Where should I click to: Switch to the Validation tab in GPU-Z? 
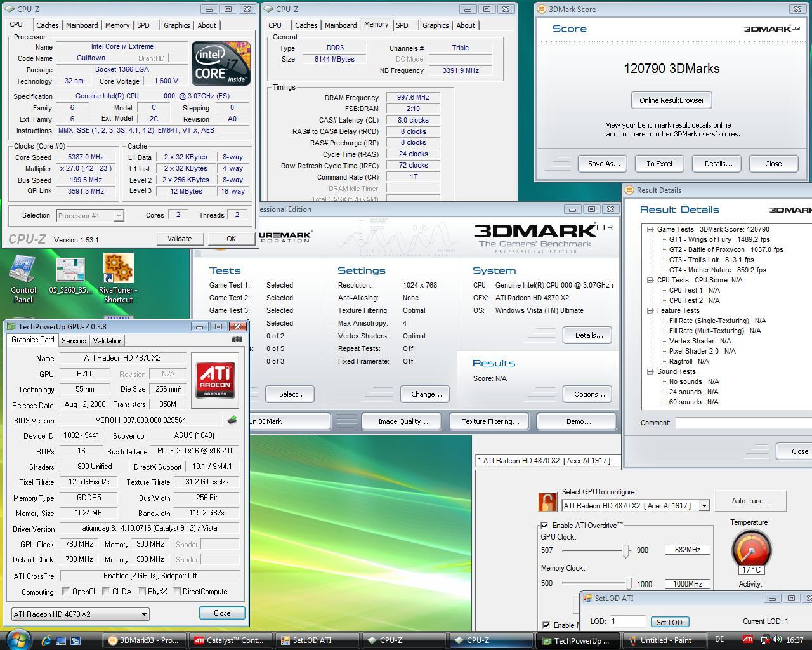[x=107, y=341]
